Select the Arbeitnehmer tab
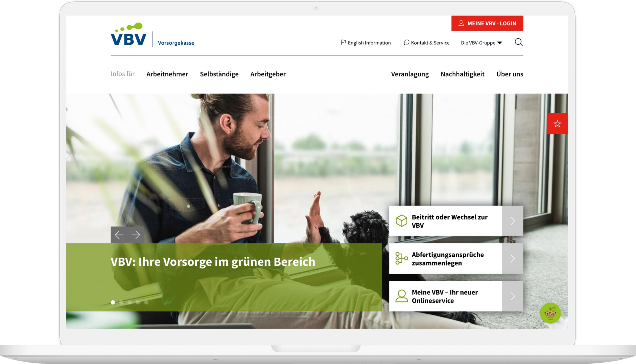 click(x=167, y=74)
